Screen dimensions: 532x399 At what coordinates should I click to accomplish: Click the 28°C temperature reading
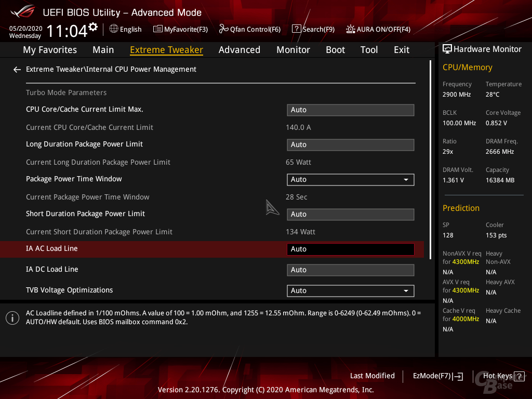[493, 95]
